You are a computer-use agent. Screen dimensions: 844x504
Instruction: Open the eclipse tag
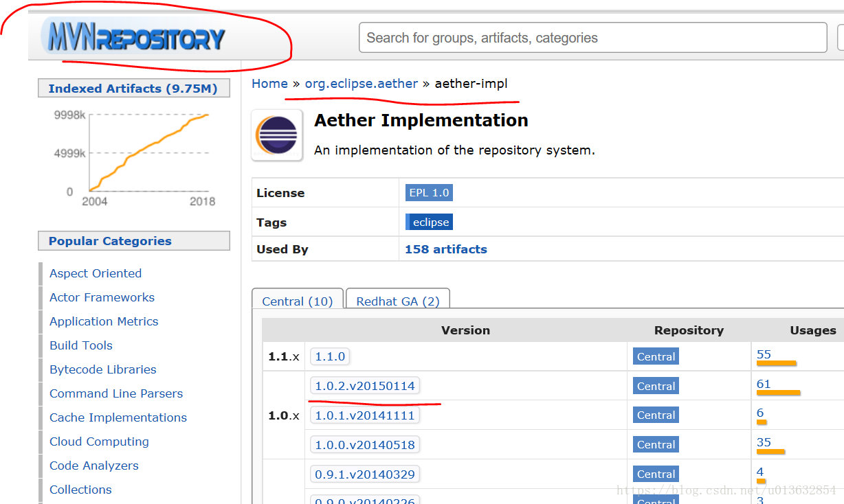(x=429, y=222)
